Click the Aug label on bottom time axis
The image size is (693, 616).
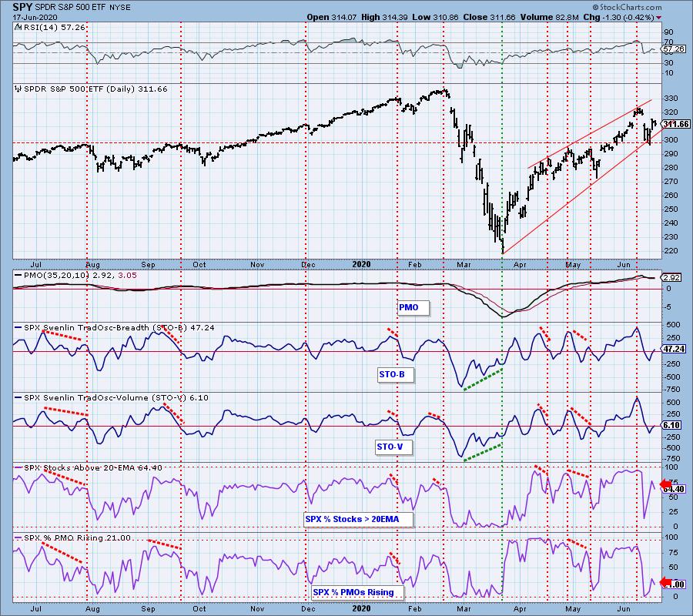[x=92, y=609]
